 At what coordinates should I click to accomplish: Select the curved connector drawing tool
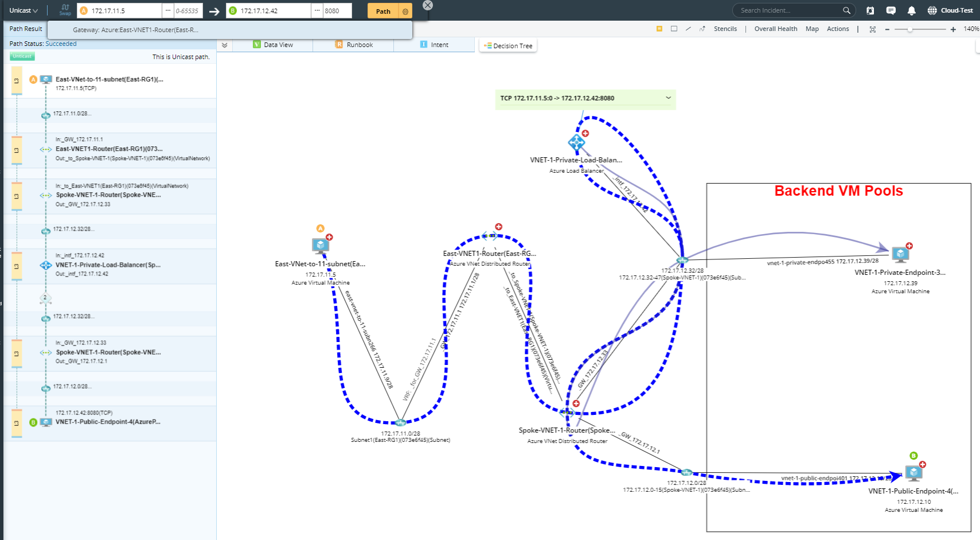click(x=702, y=29)
